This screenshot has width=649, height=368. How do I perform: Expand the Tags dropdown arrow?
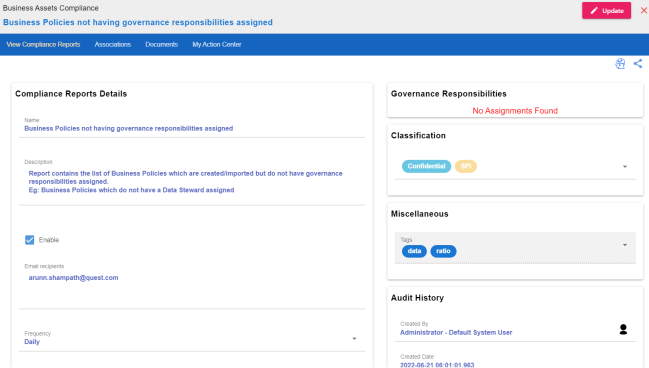tap(625, 245)
